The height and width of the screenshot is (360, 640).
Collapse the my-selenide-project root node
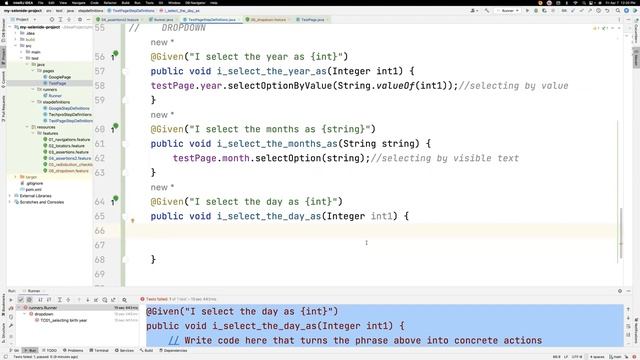coord(10,27)
